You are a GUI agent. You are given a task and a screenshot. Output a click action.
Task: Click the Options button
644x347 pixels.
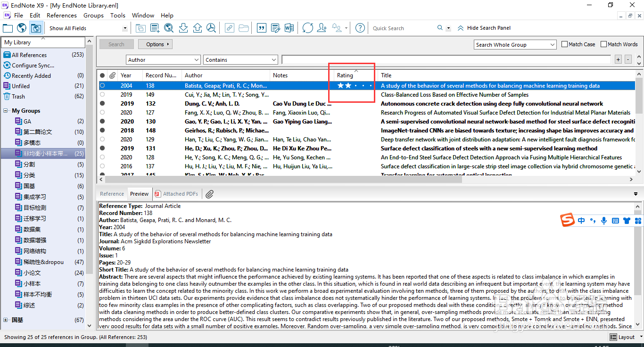point(155,44)
